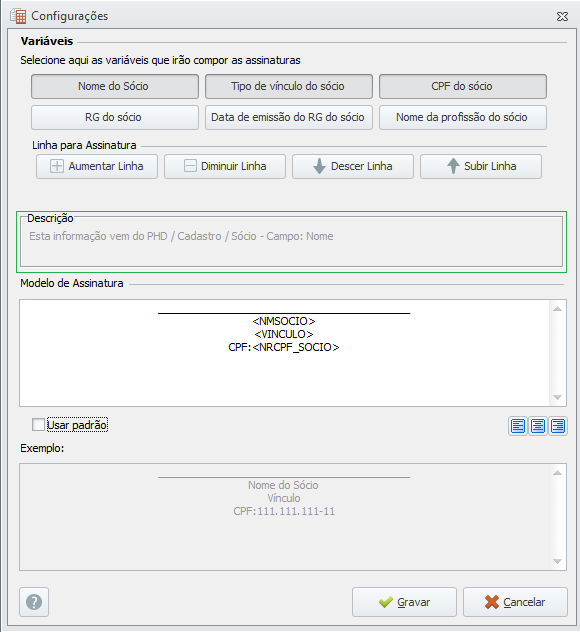Click the align right icon

[x=558, y=426]
